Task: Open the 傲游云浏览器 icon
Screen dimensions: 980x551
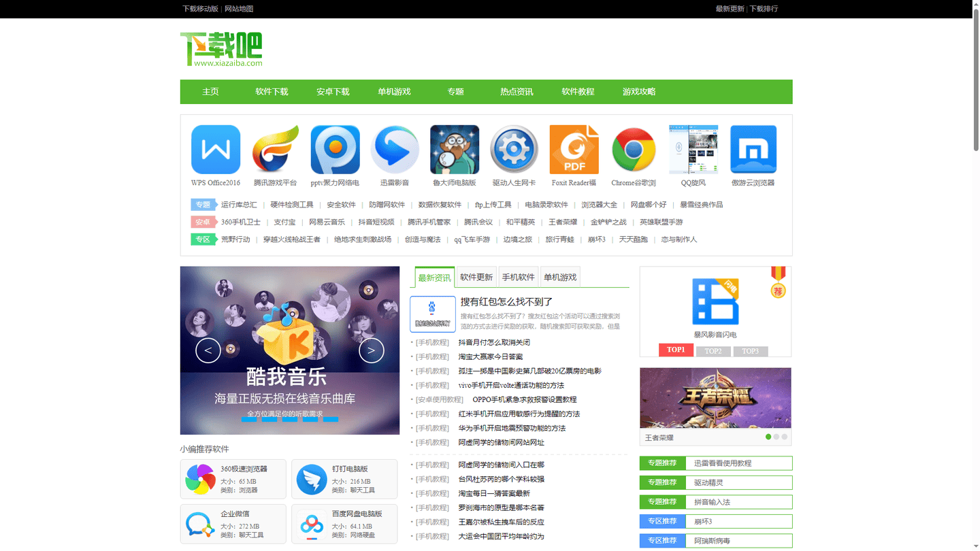Action: click(x=753, y=150)
